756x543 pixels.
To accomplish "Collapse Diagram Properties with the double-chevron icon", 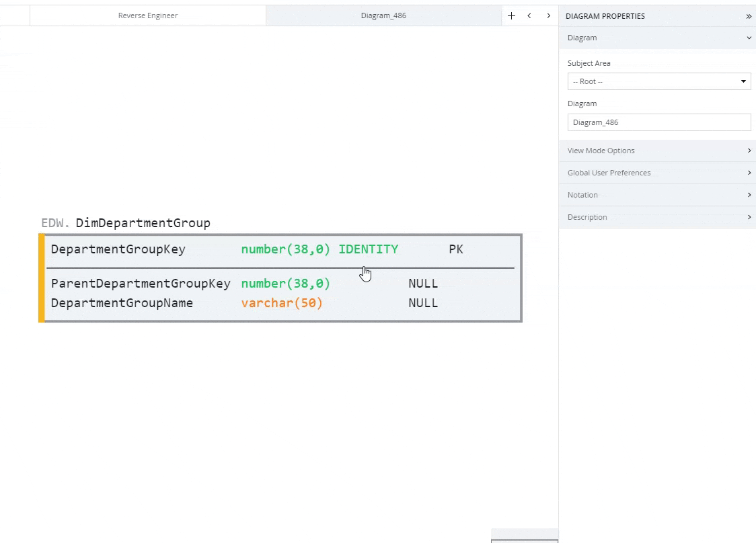I will coord(748,15).
